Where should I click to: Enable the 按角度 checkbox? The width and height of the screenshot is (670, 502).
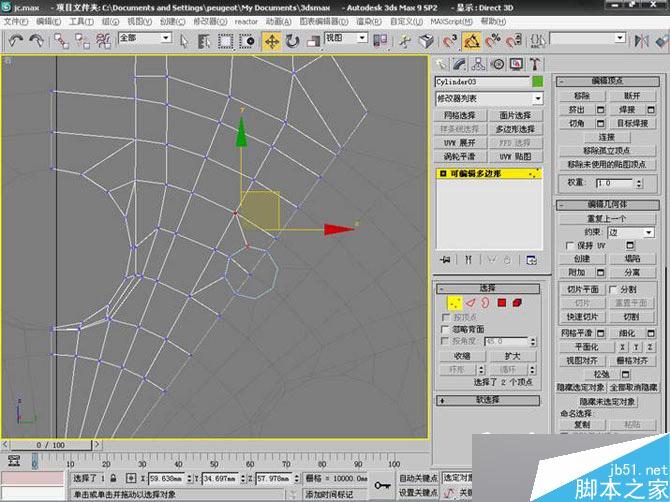tap(446, 341)
